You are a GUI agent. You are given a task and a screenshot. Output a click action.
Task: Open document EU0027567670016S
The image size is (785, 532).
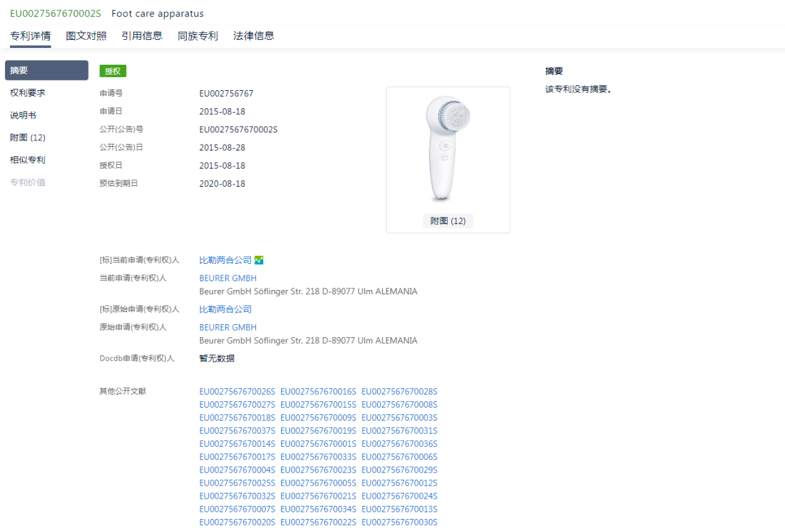pyautogui.click(x=318, y=391)
